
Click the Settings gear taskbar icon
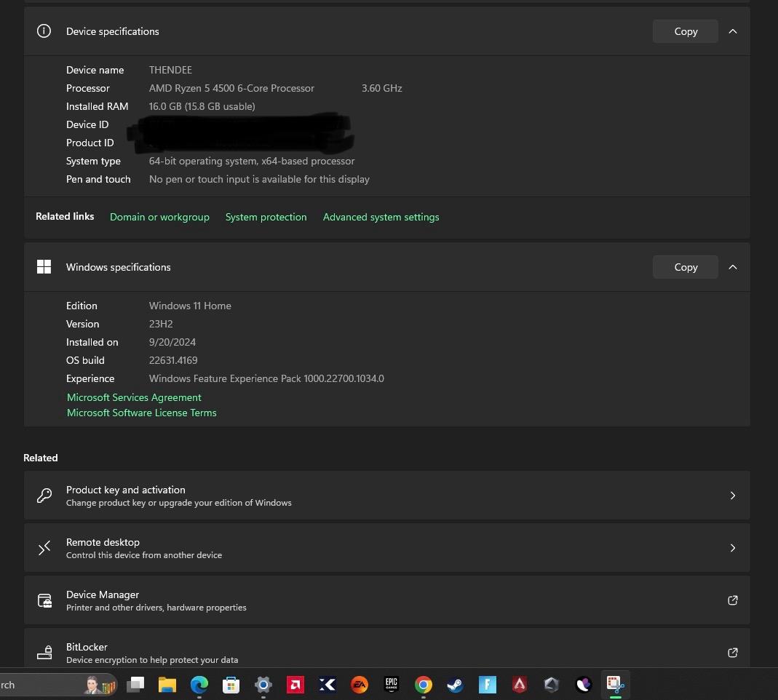pyautogui.click(x=263, y=685)
